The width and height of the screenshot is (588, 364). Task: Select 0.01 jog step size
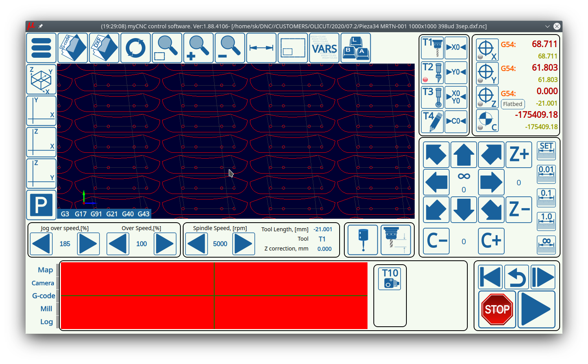pos(546,174)
